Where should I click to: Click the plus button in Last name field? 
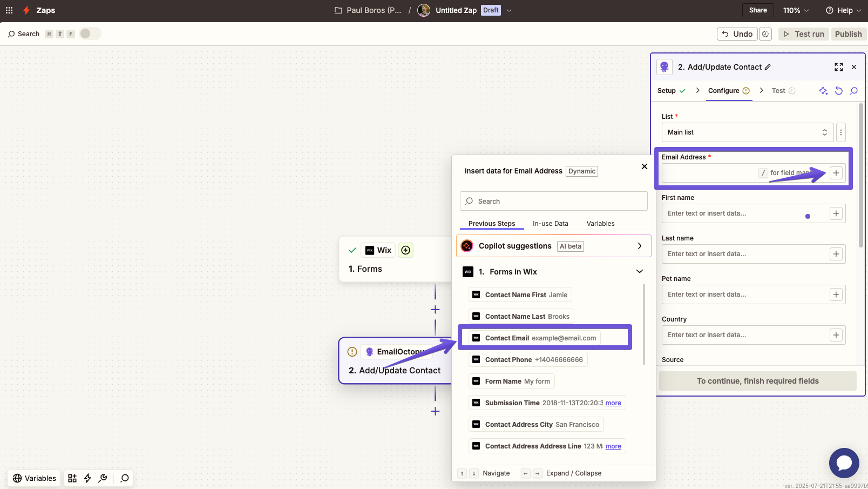[836, 254]
